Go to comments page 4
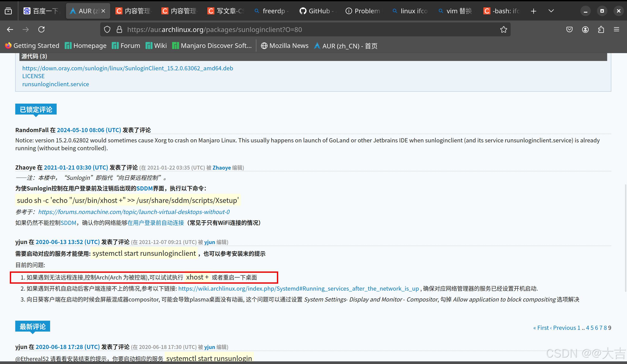The image size is (627, 364). tap(587, 327)
